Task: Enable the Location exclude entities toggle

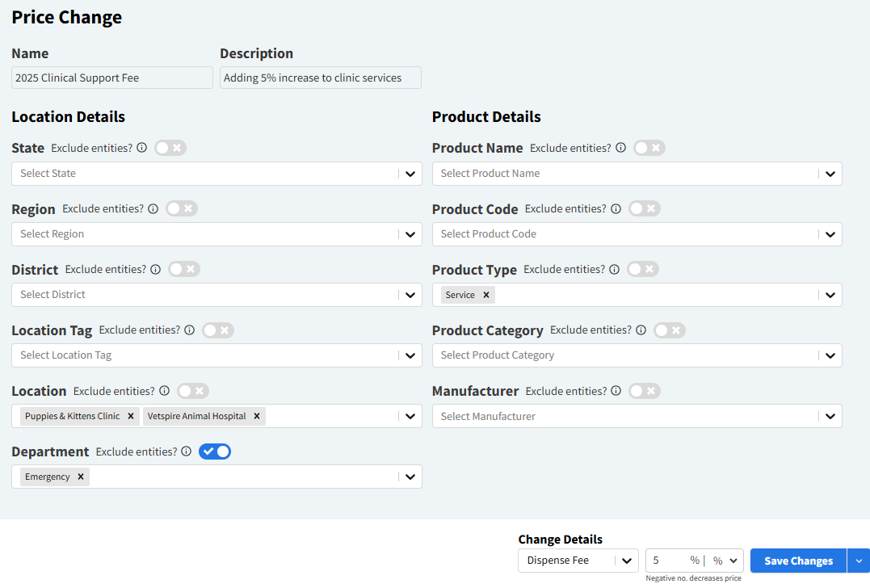Action: click(x=192, y=391)
